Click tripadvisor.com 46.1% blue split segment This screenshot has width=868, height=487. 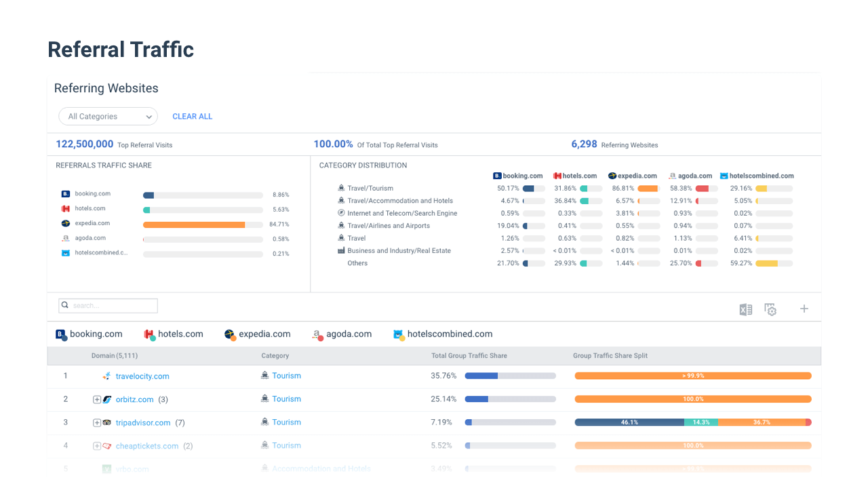click(629, 423)
